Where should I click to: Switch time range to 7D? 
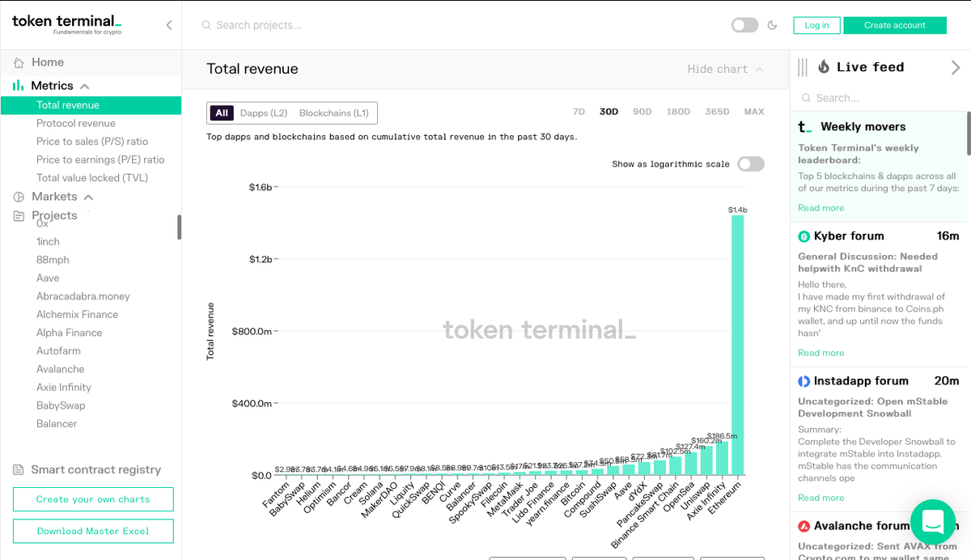579,112
